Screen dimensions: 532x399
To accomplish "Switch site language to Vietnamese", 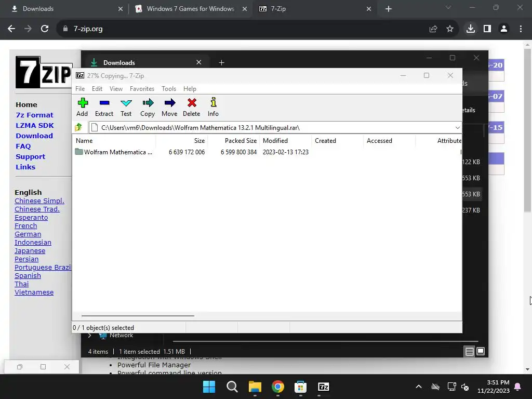I will click(x=34, y=292).
